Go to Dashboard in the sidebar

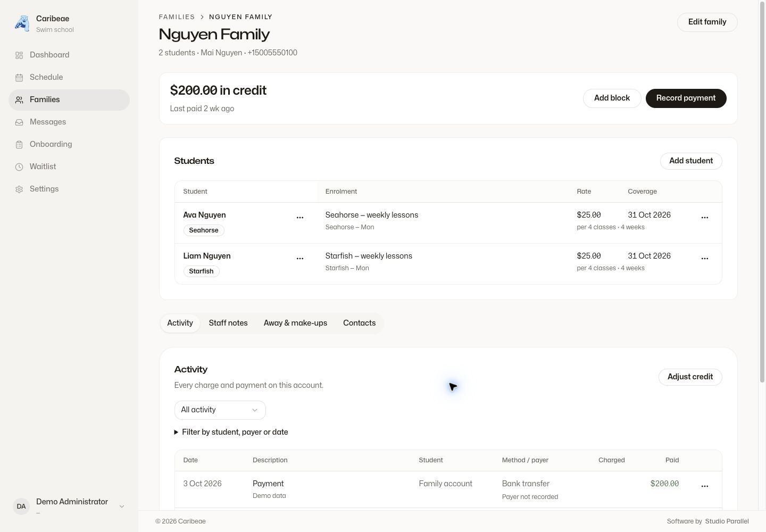coord(69,55)
